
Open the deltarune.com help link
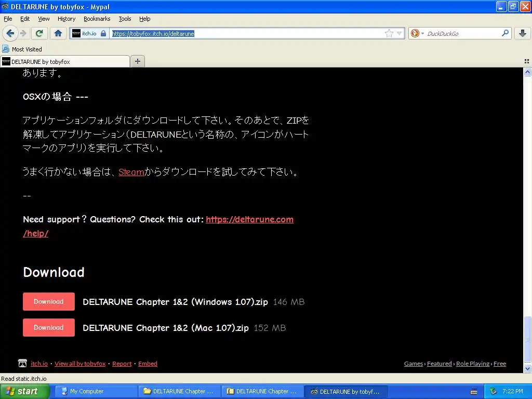tap(249, 220)
